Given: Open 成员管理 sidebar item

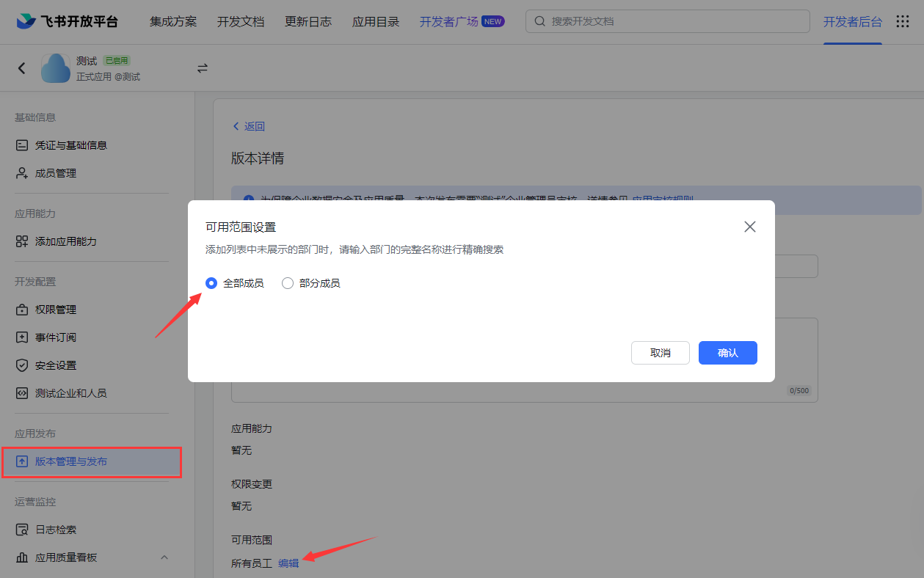Looking at the screenshot, I should (x=56, y=173).
